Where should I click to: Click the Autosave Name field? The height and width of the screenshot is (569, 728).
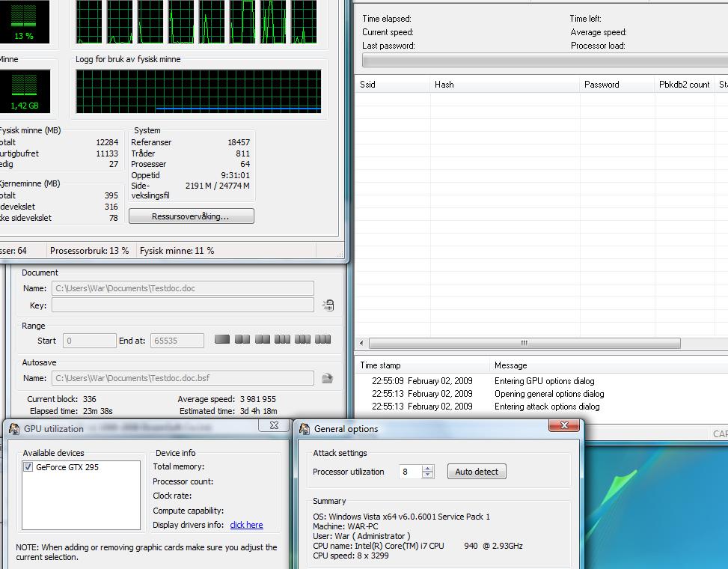coord(183,378)
